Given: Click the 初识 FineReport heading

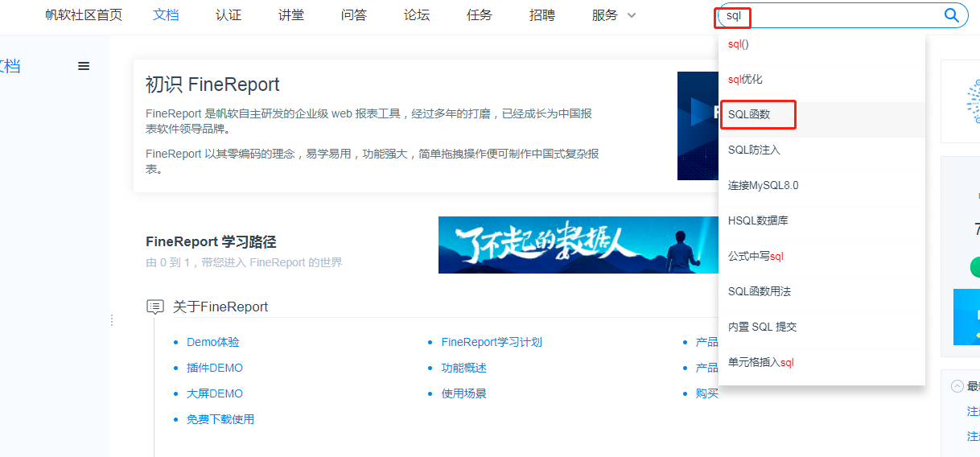Looking at the screenshot, I should click(x=212, y=84).
